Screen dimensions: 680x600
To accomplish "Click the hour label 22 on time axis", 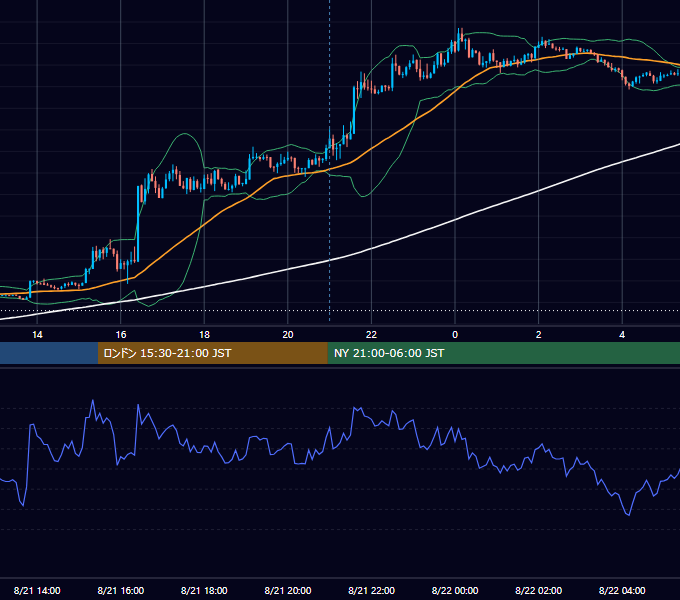I will click(371, 335).
